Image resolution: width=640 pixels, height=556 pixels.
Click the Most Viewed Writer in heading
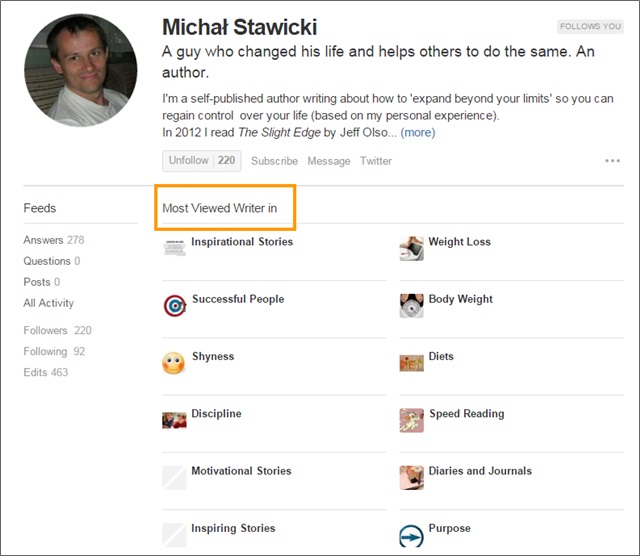(x=220, y=208)
